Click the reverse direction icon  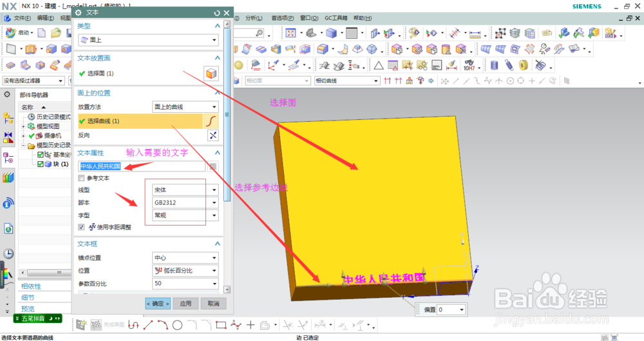pyautogui.click(x=213, y=135)
